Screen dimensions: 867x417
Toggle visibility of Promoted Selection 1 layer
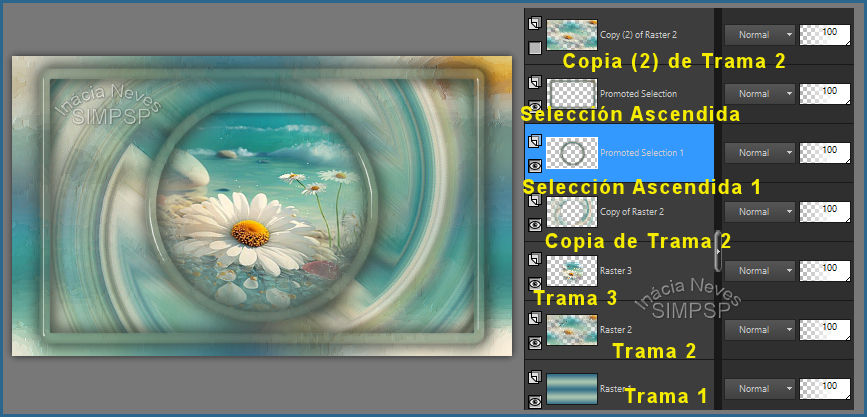[535, 165]
